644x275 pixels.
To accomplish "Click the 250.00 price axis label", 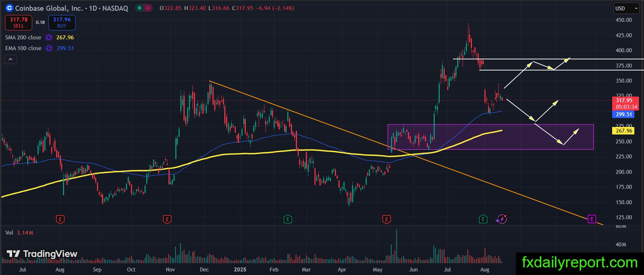I will pos(624,142).
